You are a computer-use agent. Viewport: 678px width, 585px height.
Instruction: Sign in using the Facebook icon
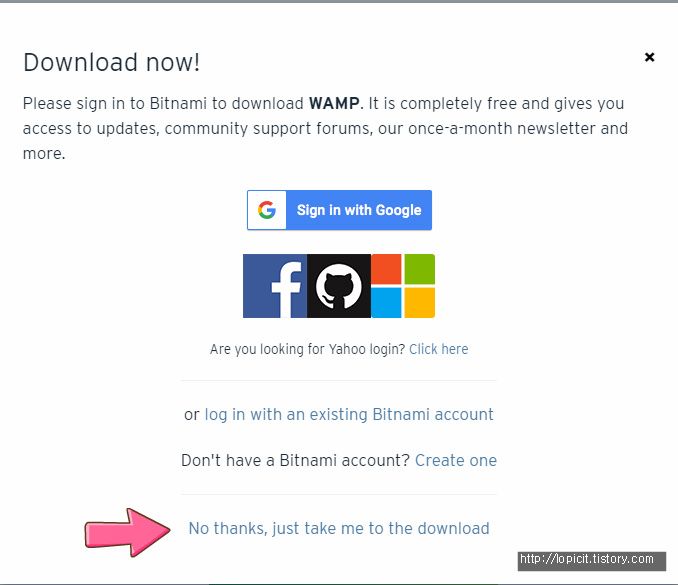pyautogui.click(x=275, y=286)
